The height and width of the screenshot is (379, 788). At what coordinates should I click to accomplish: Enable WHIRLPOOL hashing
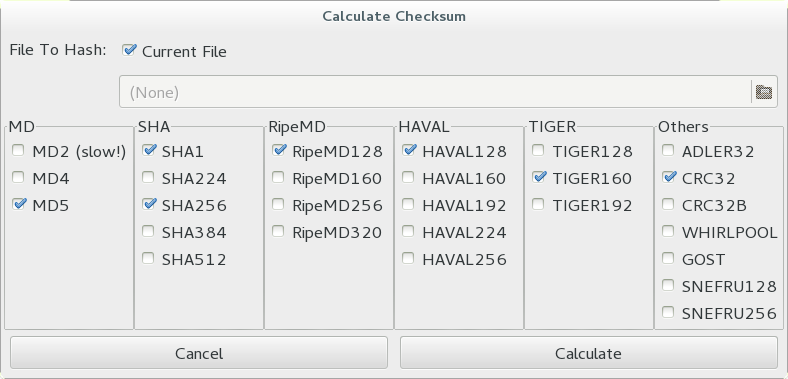(668, 231)
